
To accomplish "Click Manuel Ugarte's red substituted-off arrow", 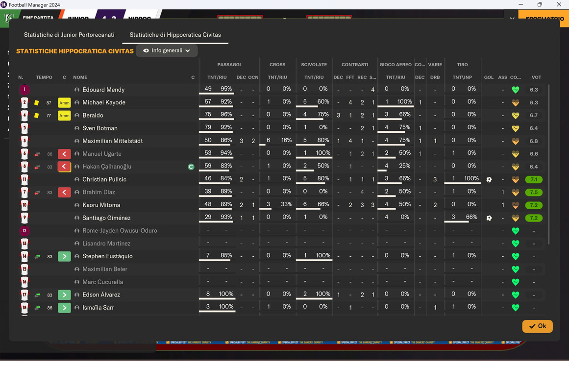I will click(64, 154).
